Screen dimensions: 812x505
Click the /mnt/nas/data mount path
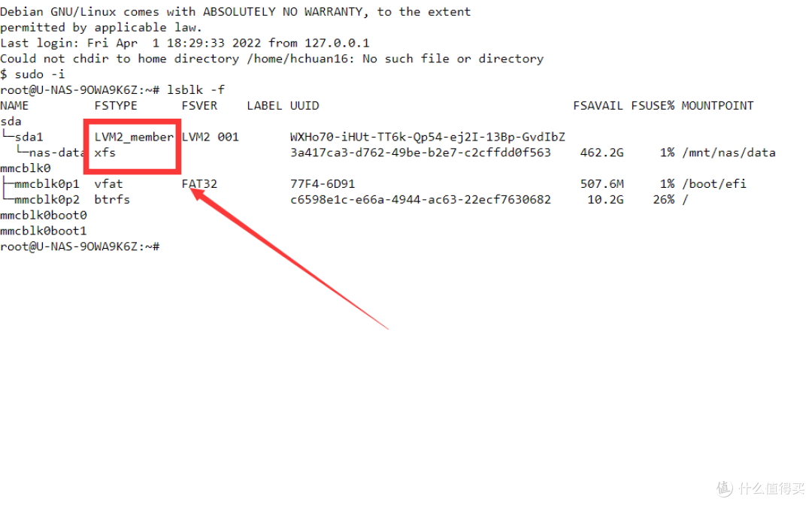pos(729,153)
